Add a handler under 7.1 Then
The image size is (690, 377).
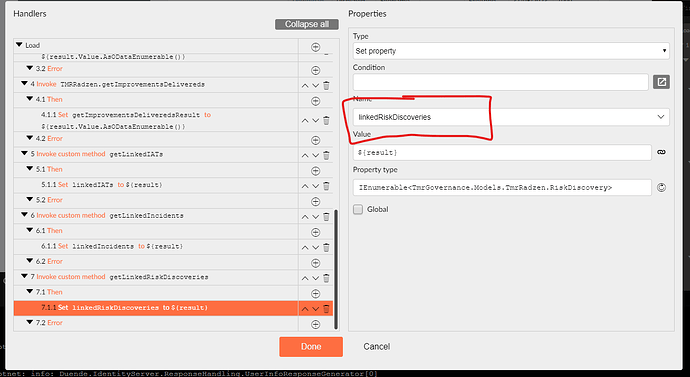(x=315, y=293)
